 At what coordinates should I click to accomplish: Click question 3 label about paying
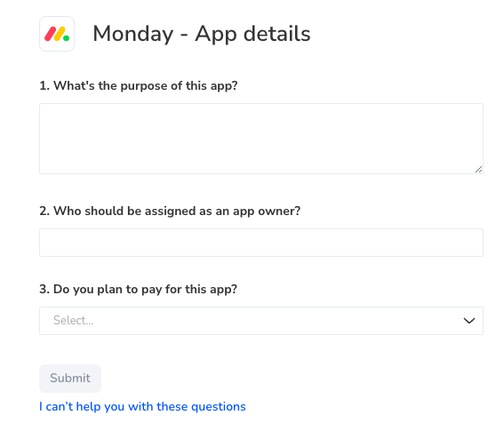pos(138,290)
